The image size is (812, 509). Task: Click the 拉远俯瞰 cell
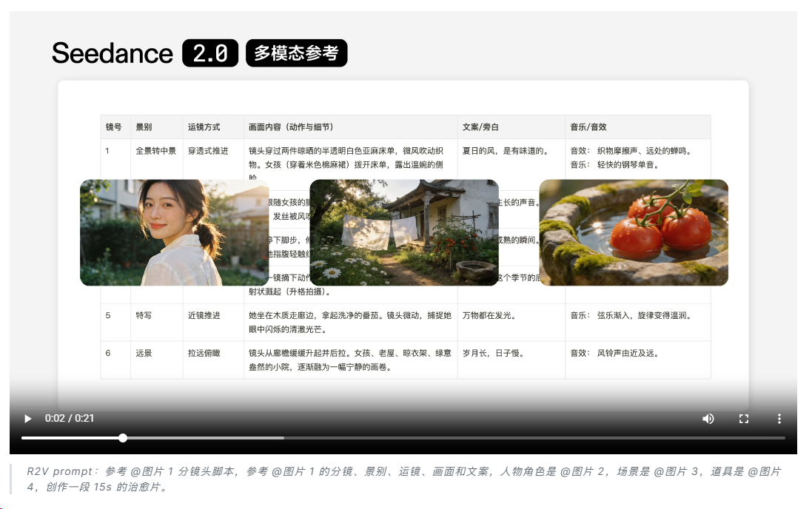pyautogui.click(x=204, y=353)
